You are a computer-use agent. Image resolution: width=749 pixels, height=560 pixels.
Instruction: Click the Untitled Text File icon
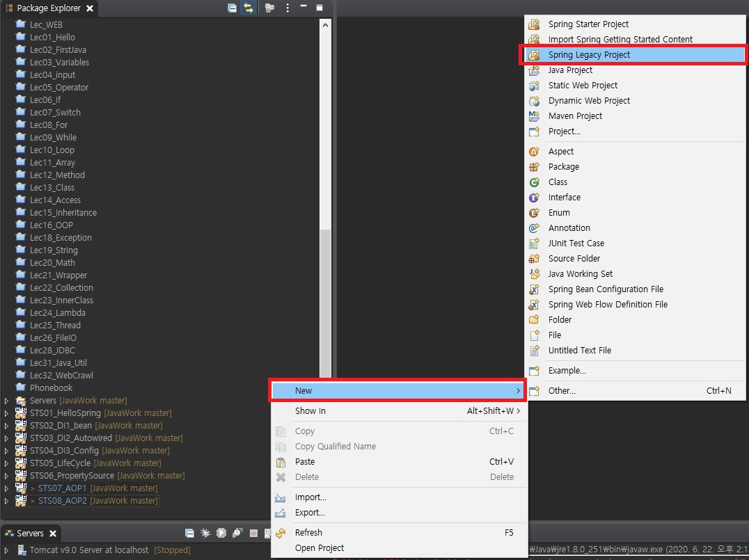pyautogui.click(x=534, y=350)
